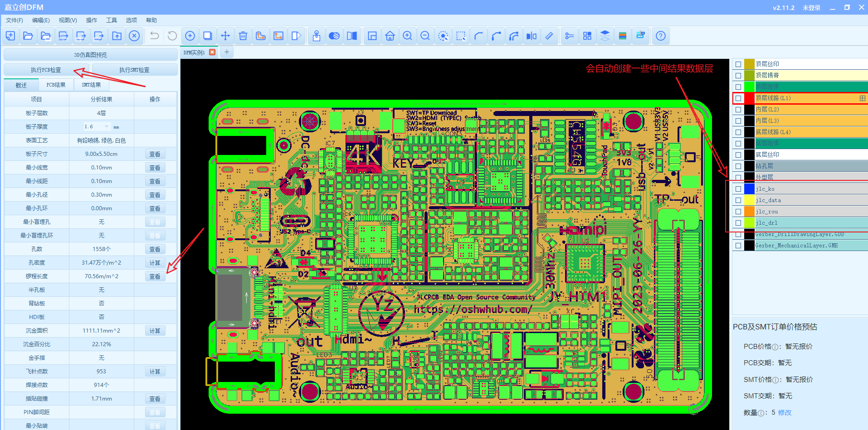
Task: Click the blue jlc_ko color swatch
Action: 749,189
